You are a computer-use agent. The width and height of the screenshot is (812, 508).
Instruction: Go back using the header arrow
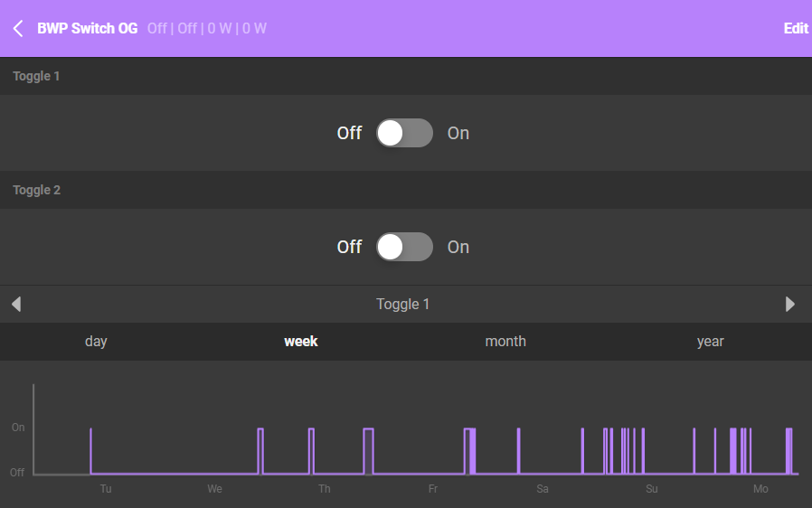[x=18, y=29]
